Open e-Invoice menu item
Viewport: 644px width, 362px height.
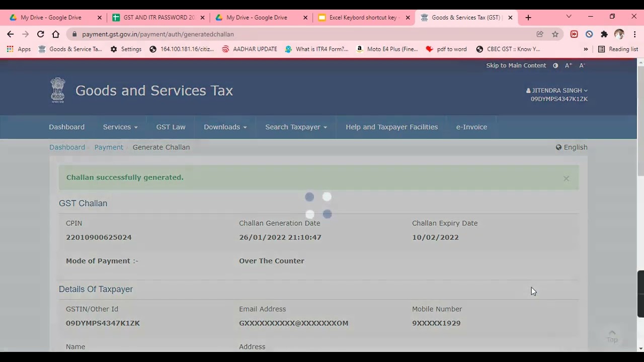point(471,127)
